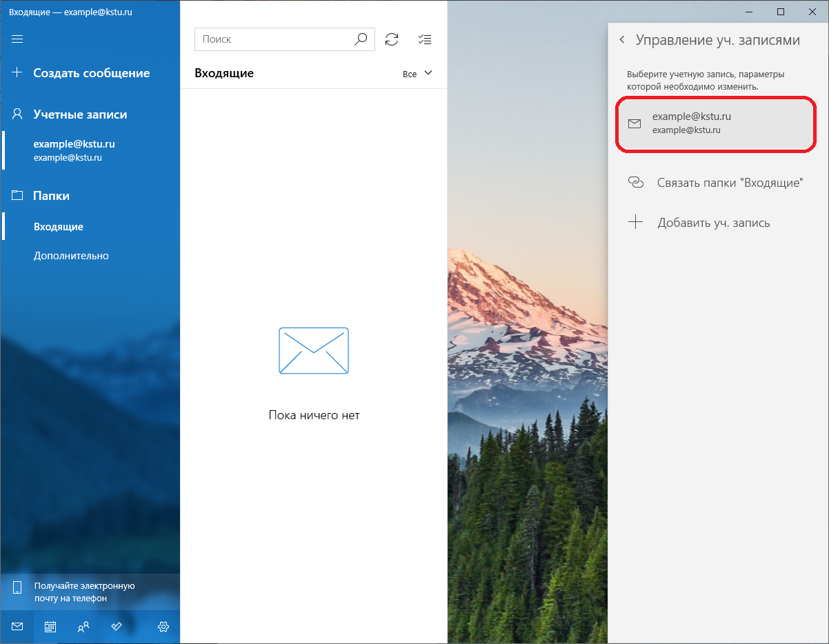Expand 'Дополнительно' folders list
The image size is (829, 644).
71,256
